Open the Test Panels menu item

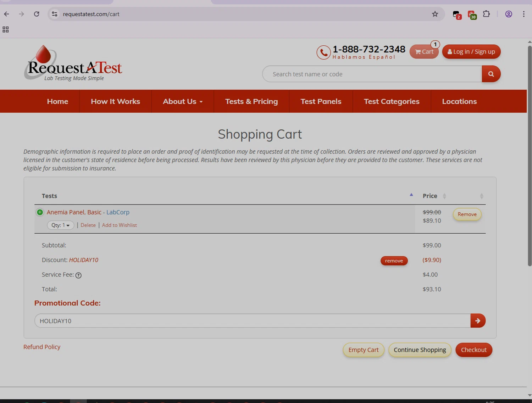tap(321, 101)
